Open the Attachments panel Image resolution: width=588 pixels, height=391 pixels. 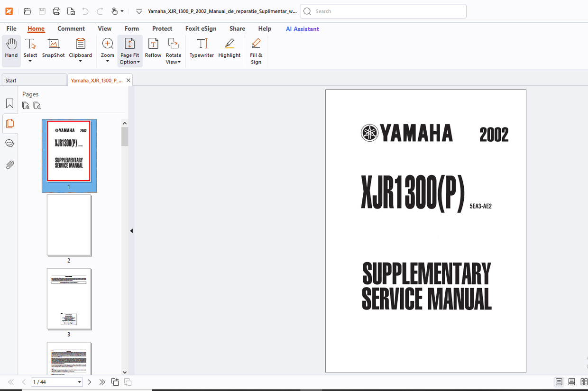click(9, 164)
